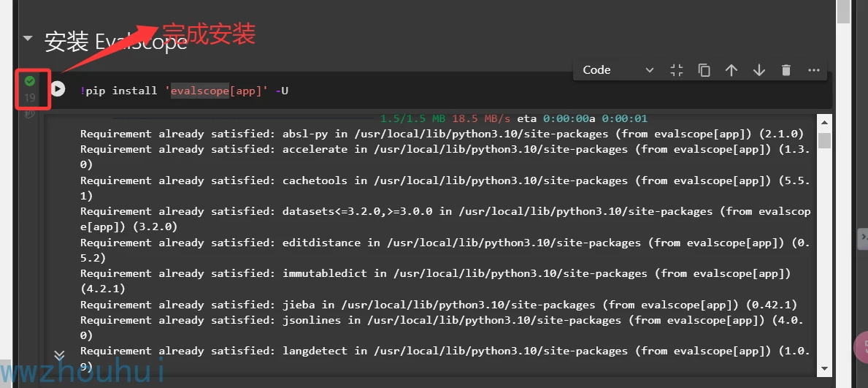This screenshot has height=388, width=868.
Task: Click the pink circular badge at bottom right
Action: tap(861, 349)
